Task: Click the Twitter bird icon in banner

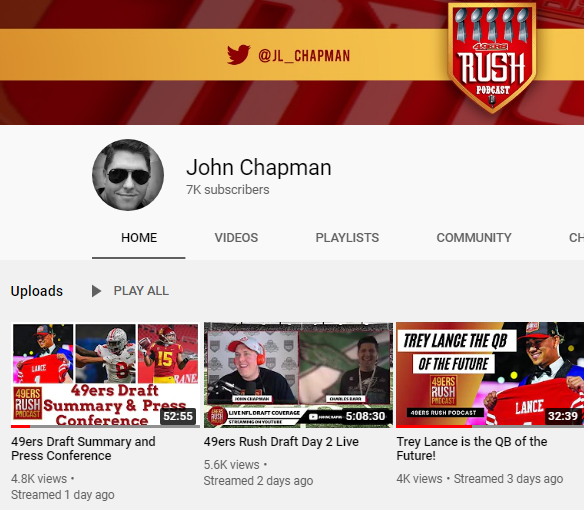Action: pos(238,55)
